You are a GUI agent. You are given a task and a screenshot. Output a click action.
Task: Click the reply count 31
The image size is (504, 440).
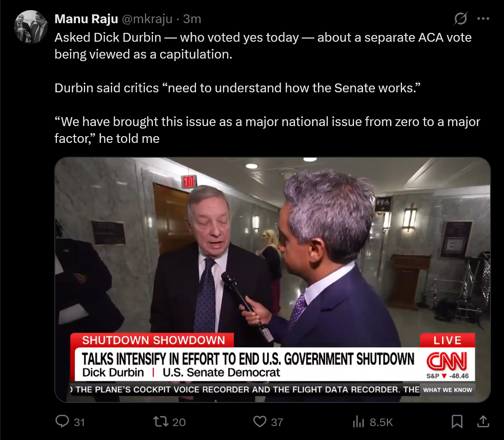79,422
